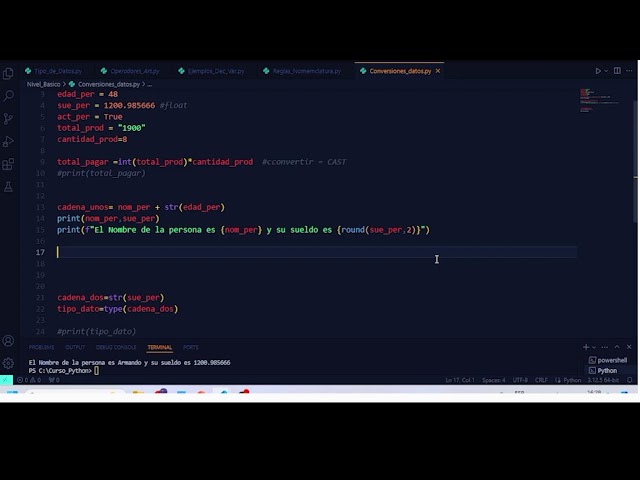Open the DEBUG CONSOLE panel tab

(116, 347)
